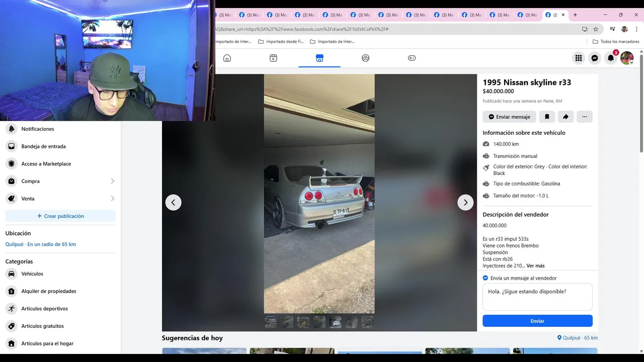Image resolution: width=644 pixels, height=362 pixels.
Task: Select the Vehículos category
Action: click(60, 274)
